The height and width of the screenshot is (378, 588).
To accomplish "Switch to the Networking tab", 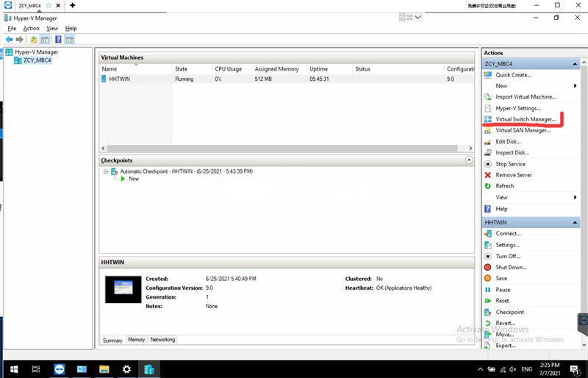I will [162, 339].
